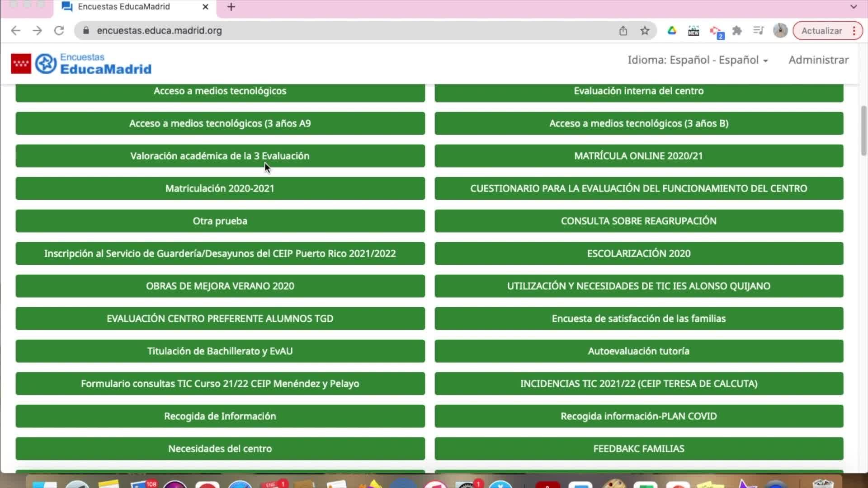868x488 pixels.
Task: Close the Encuestas EducaMadrid tab
Action: click(x=205, y=7)
